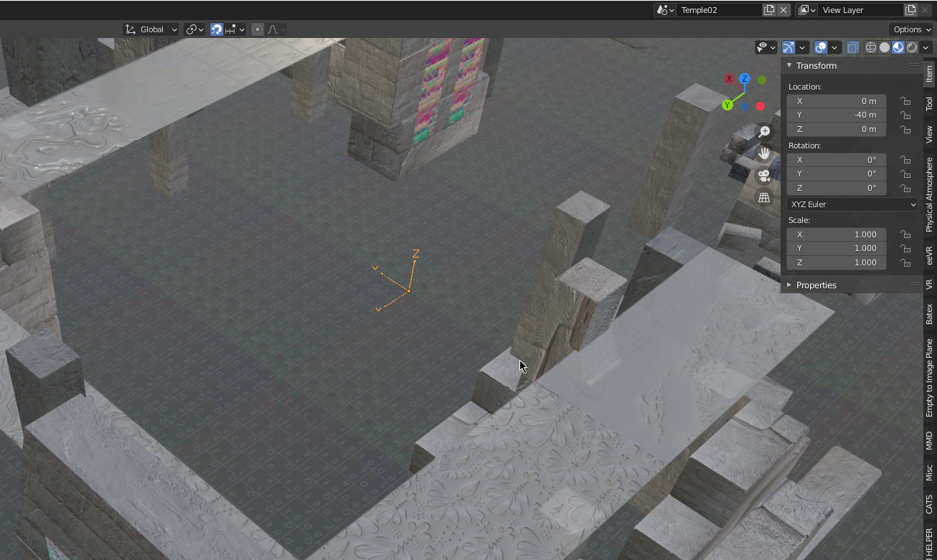Open the transform orientation Global dropdown
This screenshot has height=560, width=937.
[151, 29]
